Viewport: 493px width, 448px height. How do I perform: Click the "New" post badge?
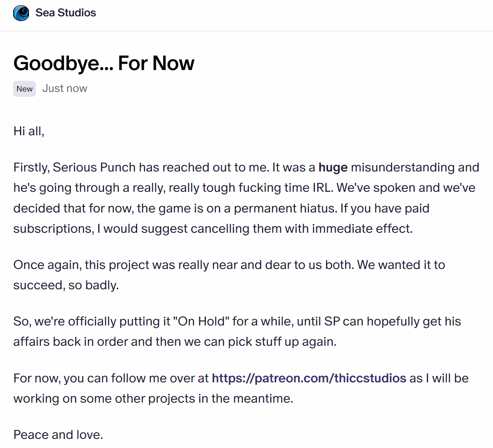pos(25,89)
